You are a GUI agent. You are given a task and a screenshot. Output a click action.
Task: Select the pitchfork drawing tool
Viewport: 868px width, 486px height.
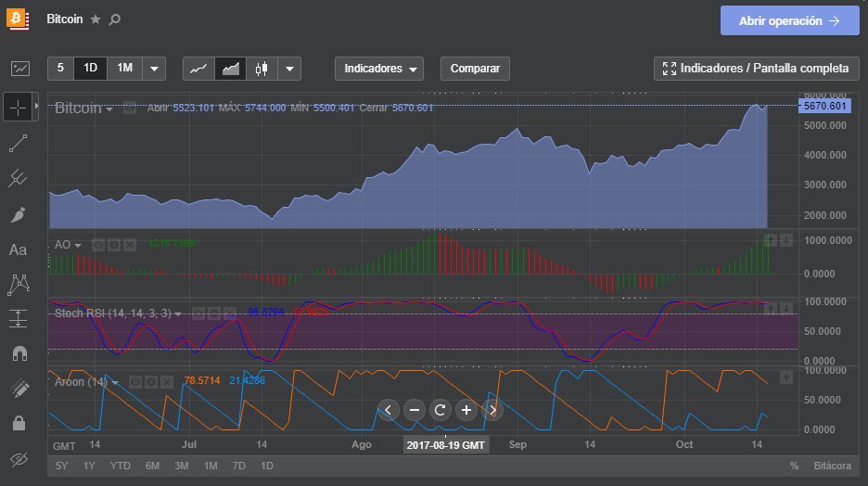(x=18, y=178)
